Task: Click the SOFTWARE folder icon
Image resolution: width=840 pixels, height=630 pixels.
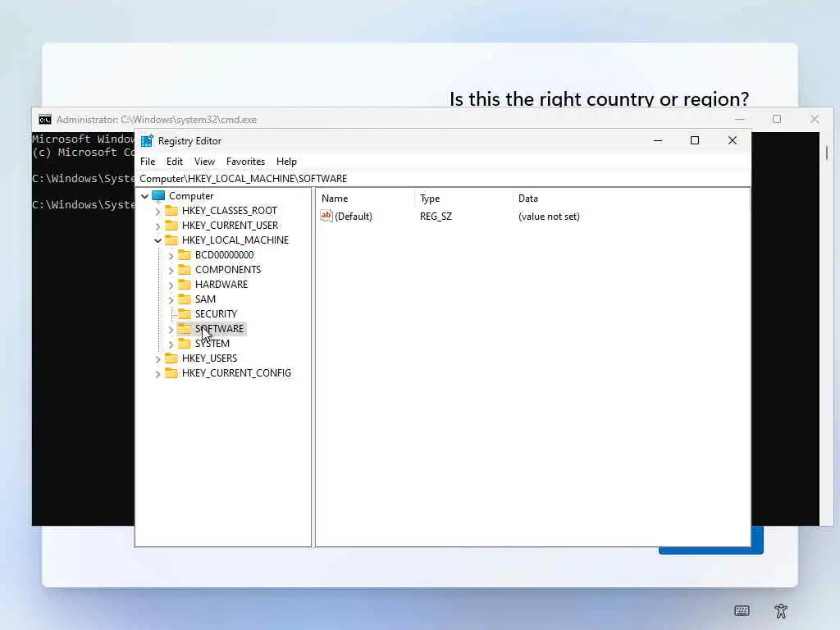Action: [185, 328]
